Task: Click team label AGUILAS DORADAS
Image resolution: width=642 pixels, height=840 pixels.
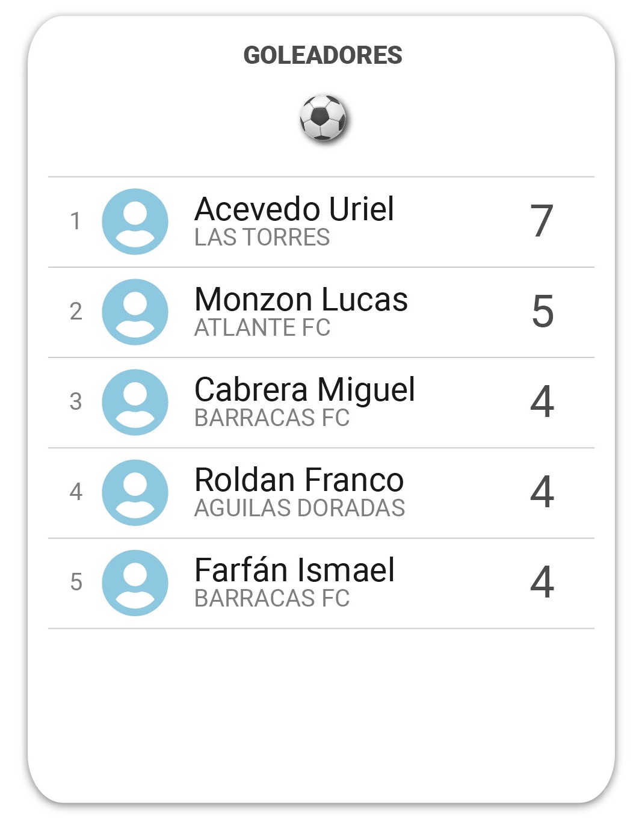Action: (300, 508)
